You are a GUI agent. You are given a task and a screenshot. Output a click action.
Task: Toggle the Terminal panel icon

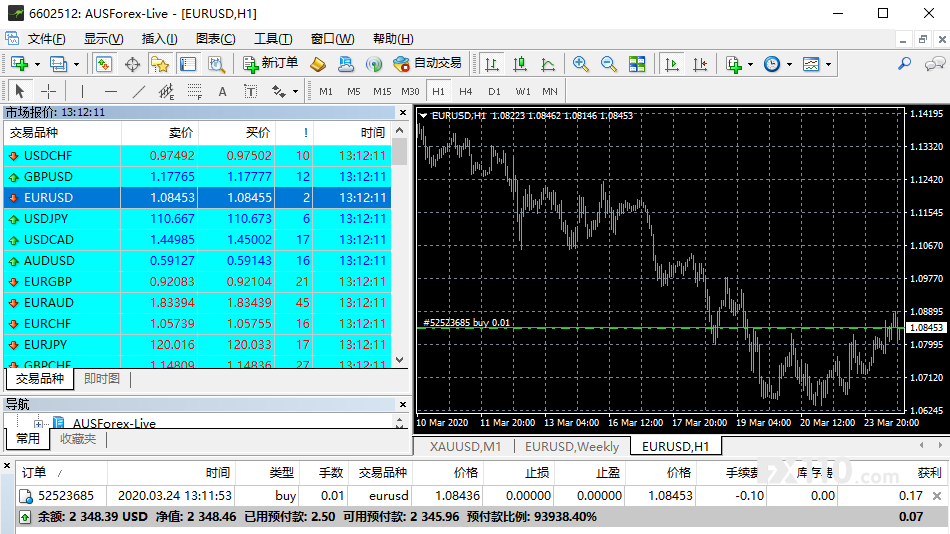coord(188,64)
